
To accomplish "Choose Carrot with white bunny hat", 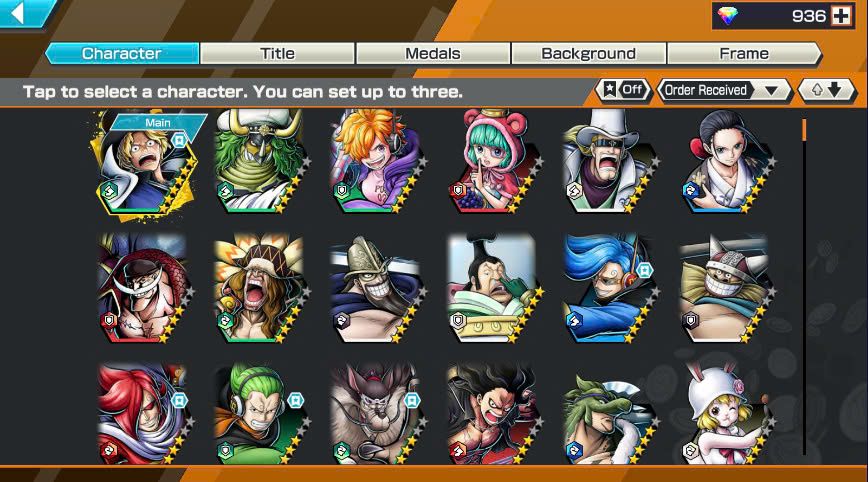I will point(725,413).
